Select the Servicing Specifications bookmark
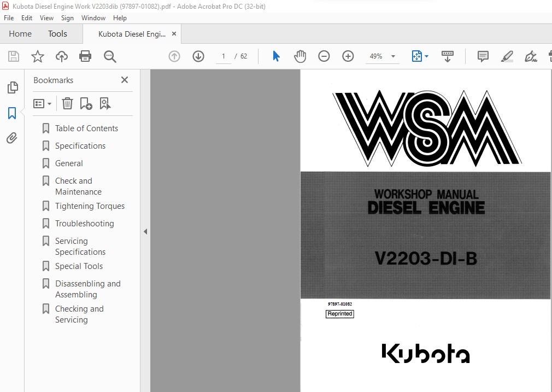This screenshot has height=392, width=552. pos(80,247)
